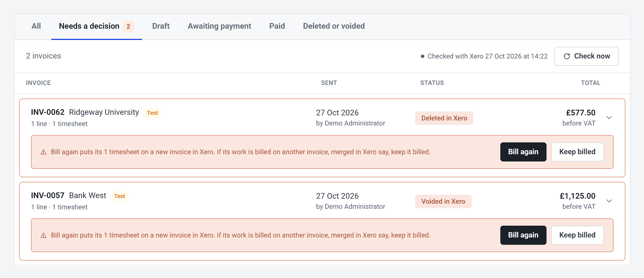Click the Bill again explanation text for INV-0057
Screen dimensions: 644x278
pos(241,235)
